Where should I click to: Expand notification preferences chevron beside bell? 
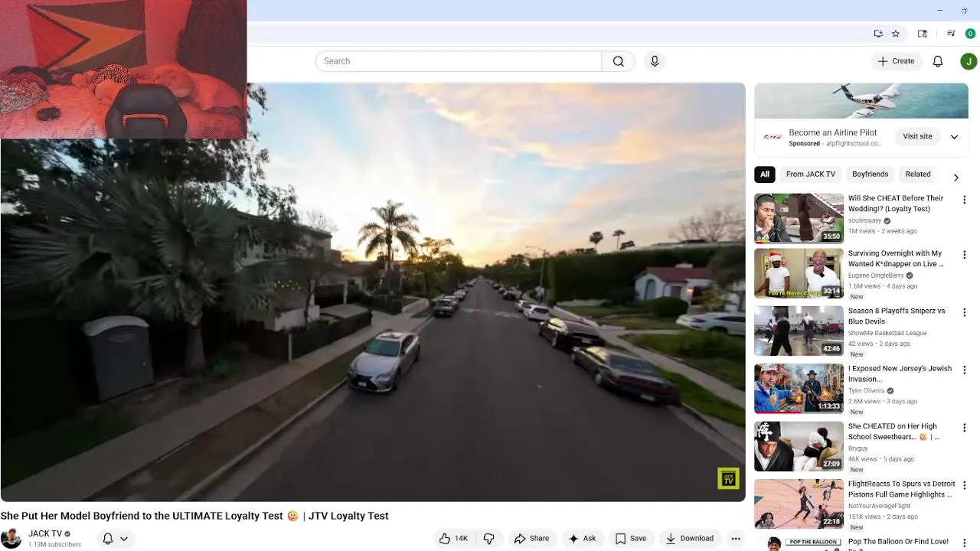pyautogui.click(x=124, y=539)
